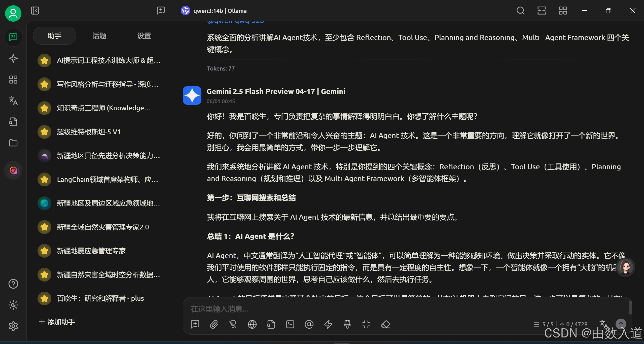Toggle the theme brightness icon
This screenshot has width=644, height=344.
[13, 305]
